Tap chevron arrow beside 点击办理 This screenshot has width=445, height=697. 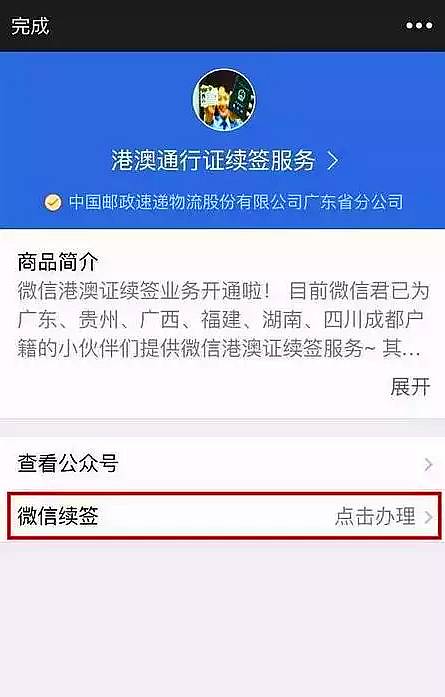point(428,517)
